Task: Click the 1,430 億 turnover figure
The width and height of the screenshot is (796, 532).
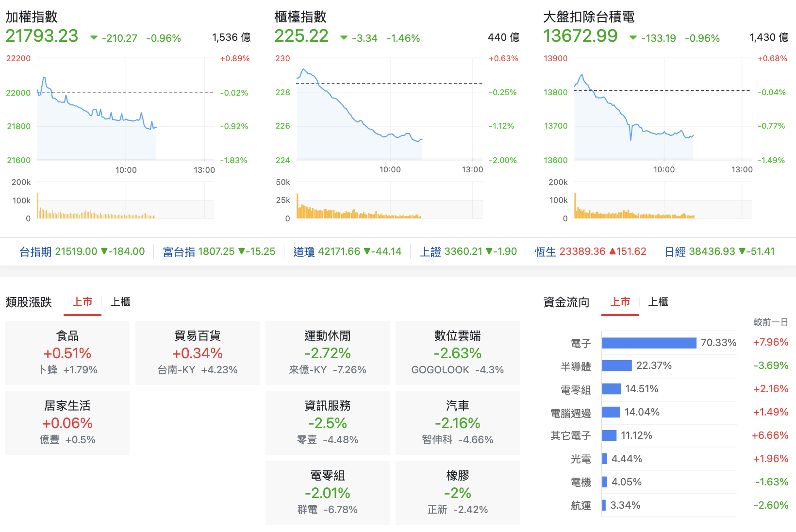Action: [769, 37]
